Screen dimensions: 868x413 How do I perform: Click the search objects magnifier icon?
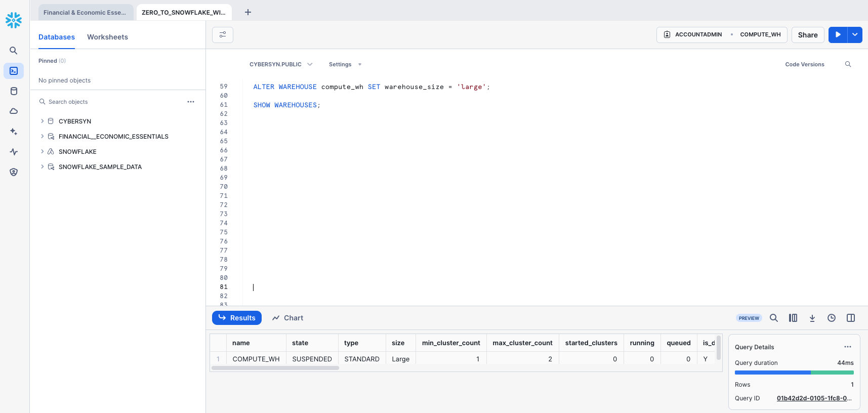click(43, 102)
